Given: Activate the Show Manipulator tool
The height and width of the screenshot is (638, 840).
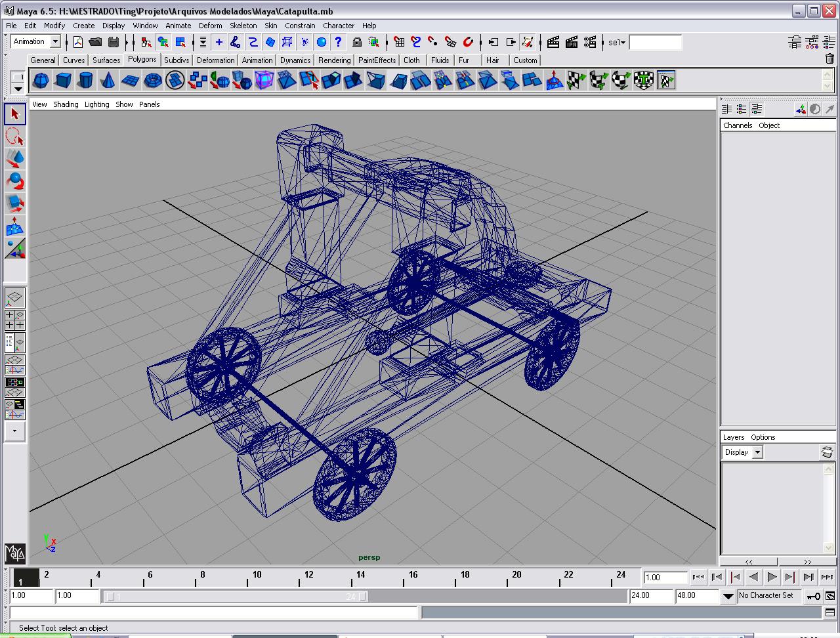Looking at the screenshot, I should point(15,249).
